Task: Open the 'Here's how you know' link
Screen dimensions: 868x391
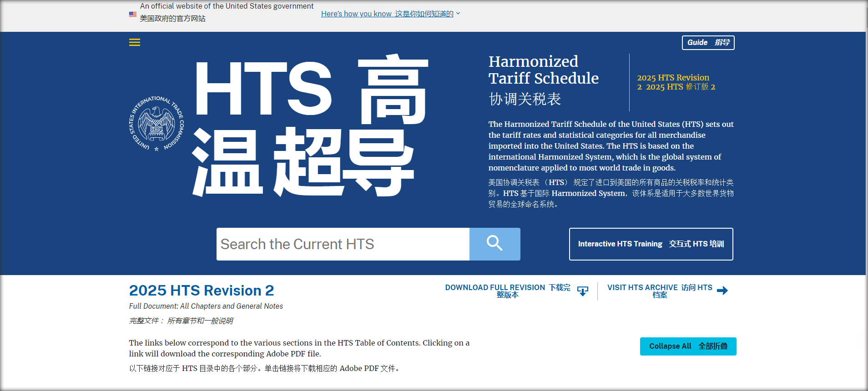Action: [387, 14]
